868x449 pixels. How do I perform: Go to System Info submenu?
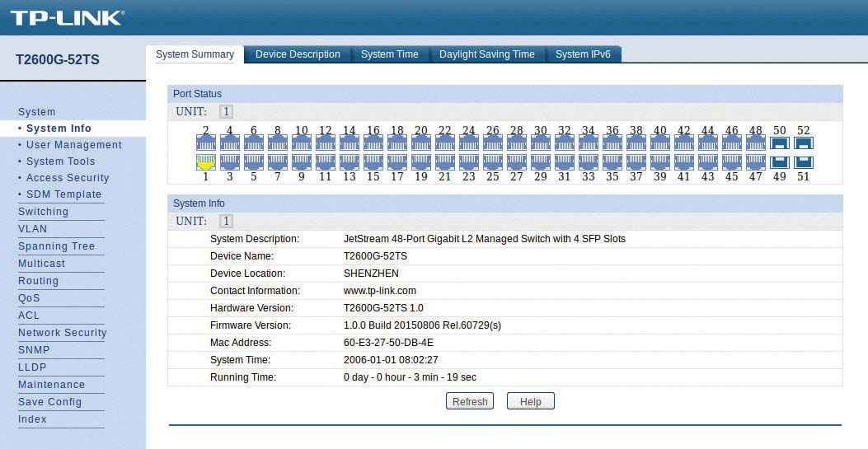pyautogui.click(x=59, y=129)
